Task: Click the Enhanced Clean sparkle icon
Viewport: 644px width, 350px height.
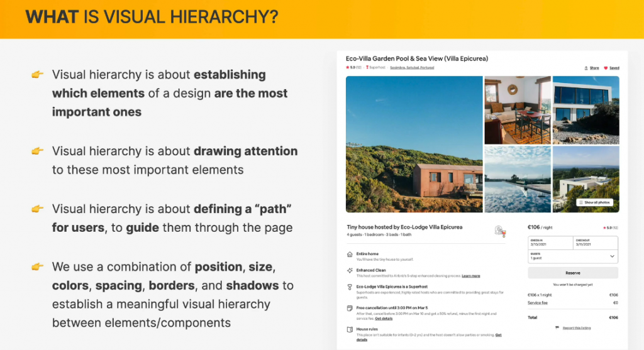Action: tap(350, 270)
